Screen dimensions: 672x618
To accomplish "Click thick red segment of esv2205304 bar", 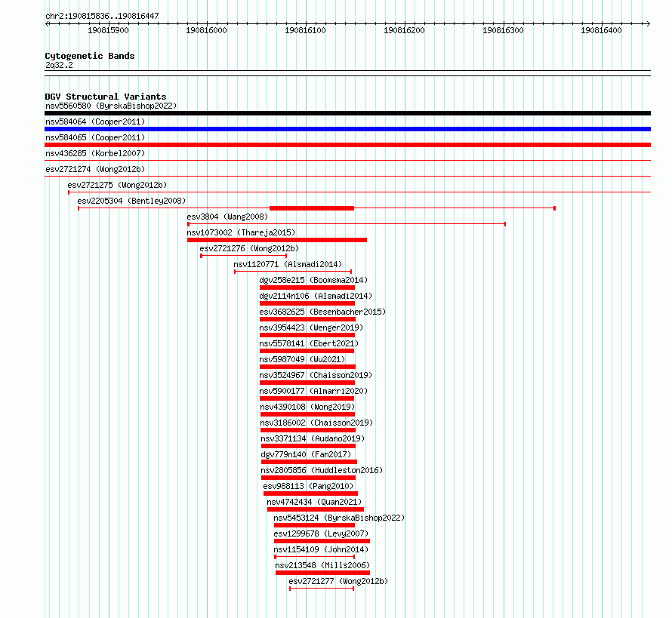I will click(x=312, y=208).
